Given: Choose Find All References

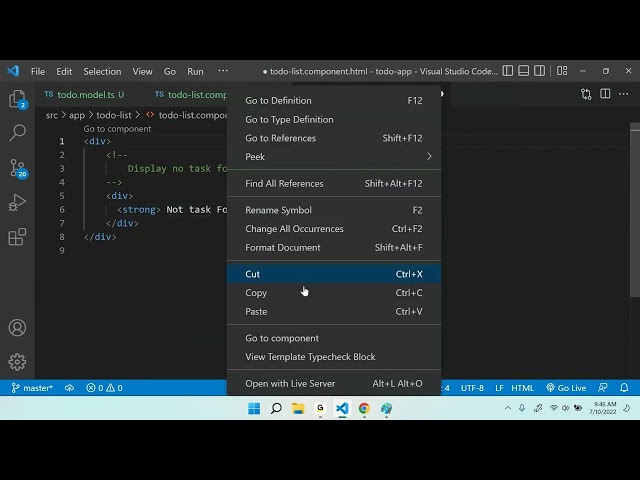Looking at the screenshot, I should coord(334,183).
